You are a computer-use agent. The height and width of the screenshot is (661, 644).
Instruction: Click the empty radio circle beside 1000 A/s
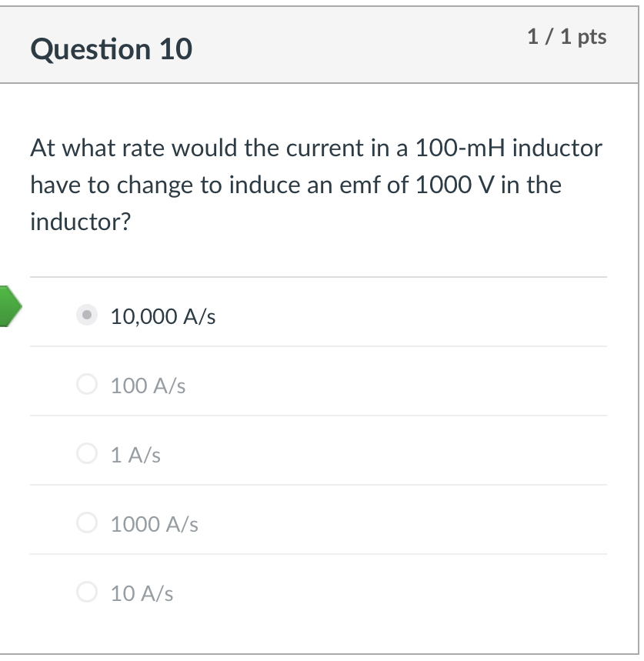pos(86,523)
